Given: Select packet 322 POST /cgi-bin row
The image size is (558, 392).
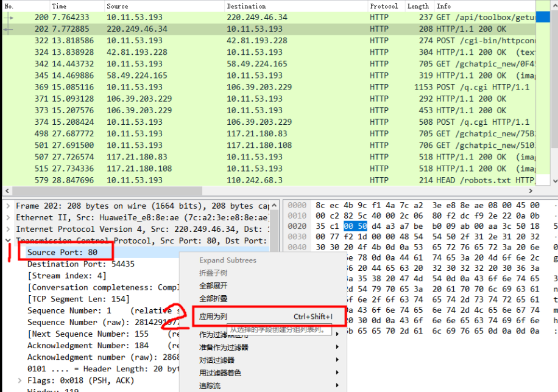Looking at the screenshot, I should (269, 41).
